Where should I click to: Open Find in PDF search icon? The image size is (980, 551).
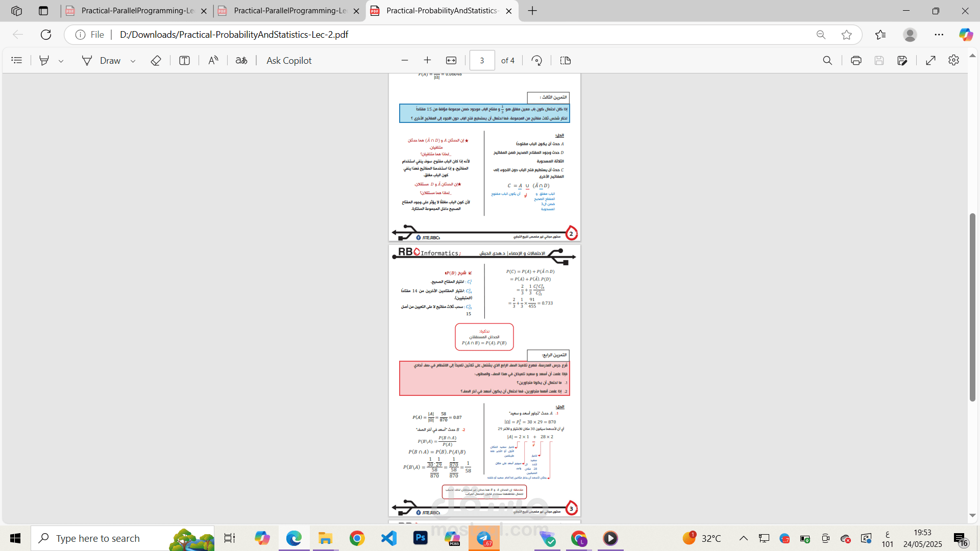point(827,60)
